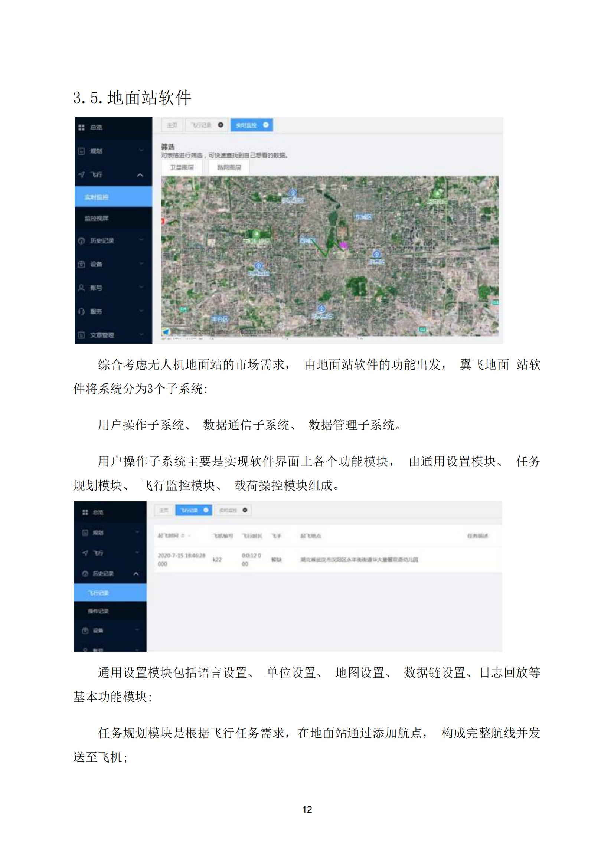Toggle the 卫星图层 satellite layer
The width and height of the screenshot is (614, 868).
point(182,167)
